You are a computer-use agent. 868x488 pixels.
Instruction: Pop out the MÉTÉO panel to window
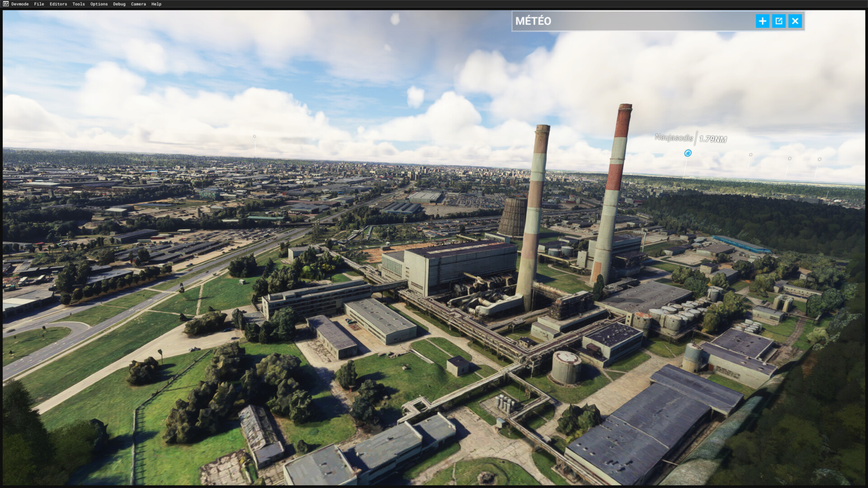click(x=778, y=21)
